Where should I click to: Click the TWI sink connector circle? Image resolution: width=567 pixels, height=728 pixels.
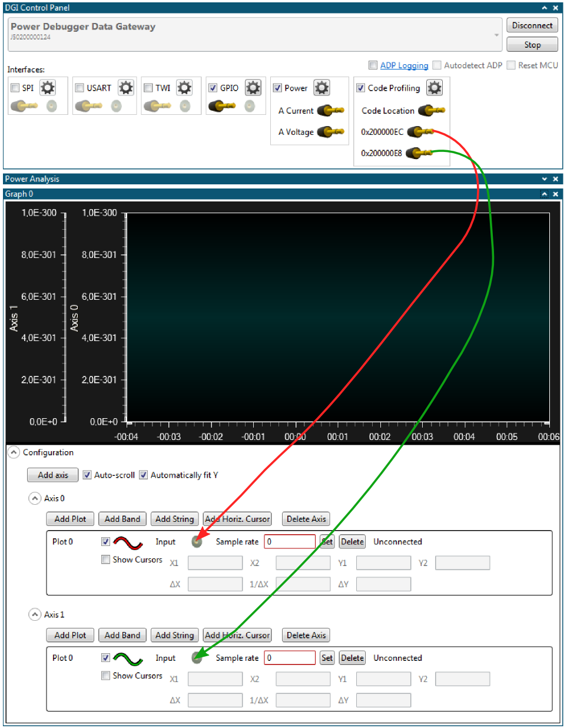click(x=185, y=106)
